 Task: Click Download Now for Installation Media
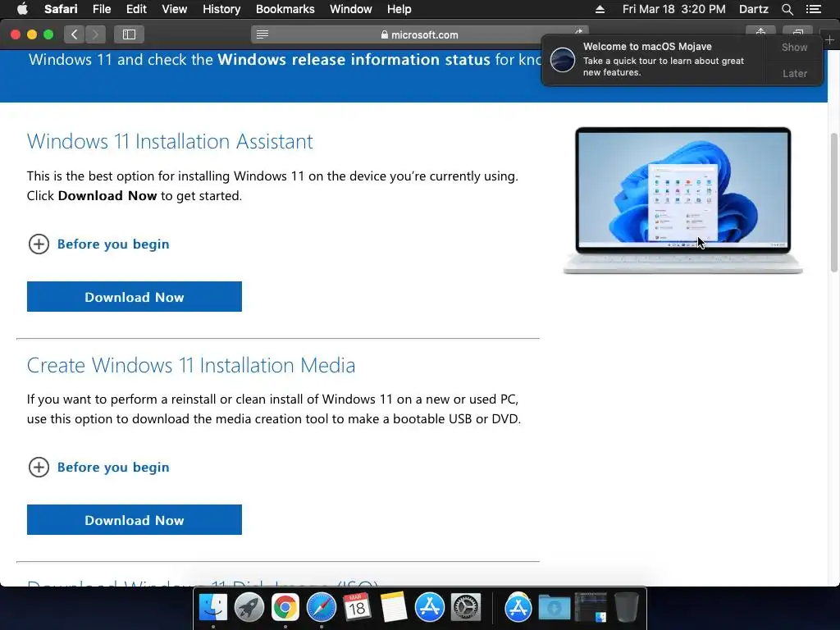[x=135, y=519]
